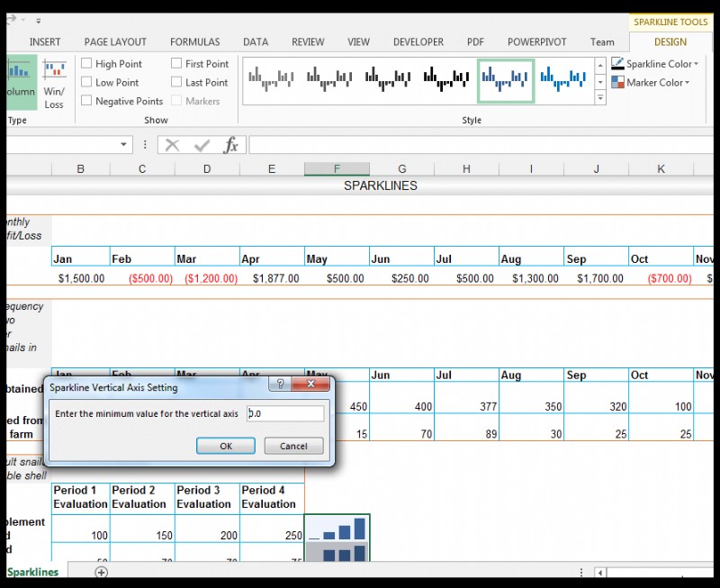Switch to the FORMULAS ribbon tab
This screenshot has width=720, height=588.
[x=195, y=41]
